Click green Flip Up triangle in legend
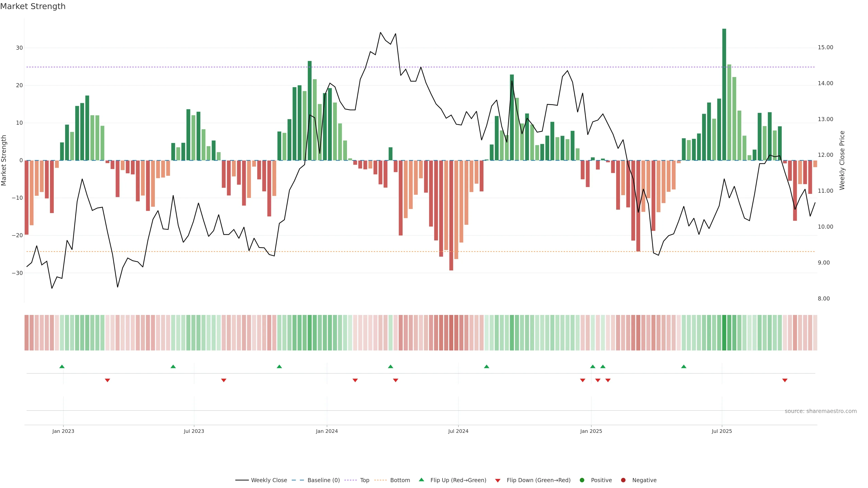868x488 pixels. pos(421,480)
